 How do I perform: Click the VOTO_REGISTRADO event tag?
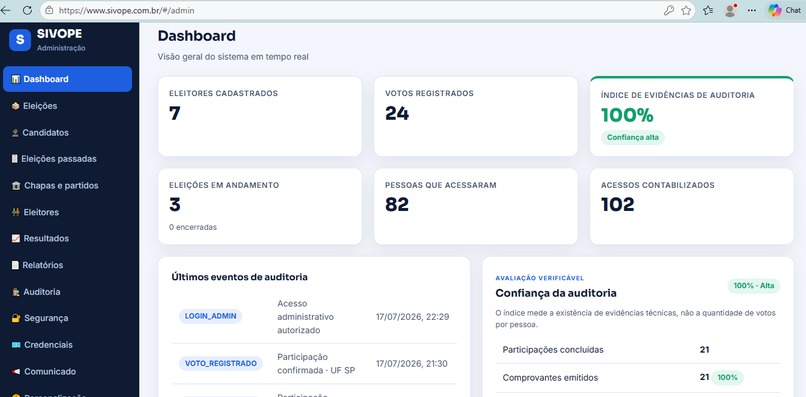[x=221, y=364]
